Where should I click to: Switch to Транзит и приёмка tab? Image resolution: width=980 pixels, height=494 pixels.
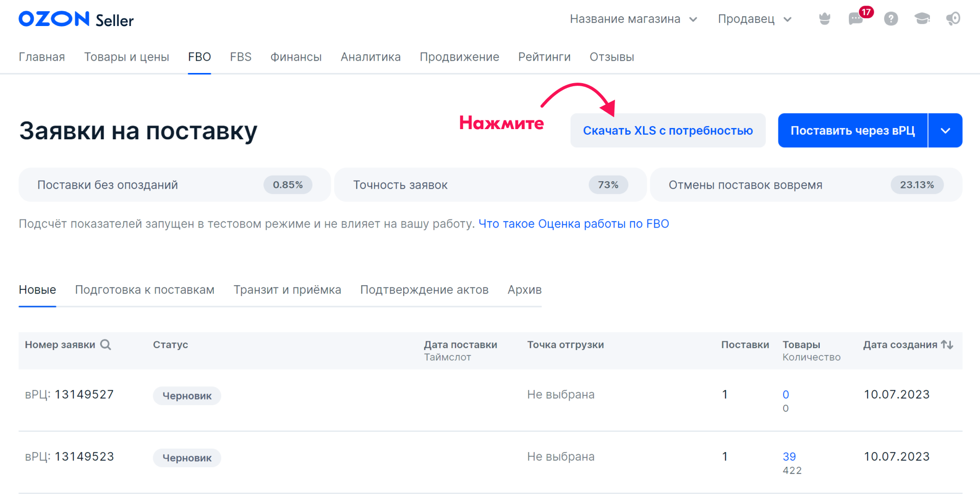pos(287,290)
